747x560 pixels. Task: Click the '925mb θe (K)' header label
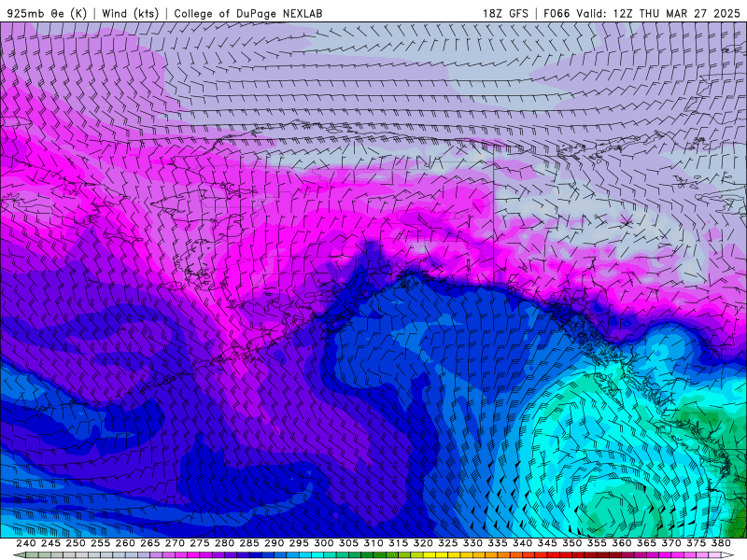point(47,13)
